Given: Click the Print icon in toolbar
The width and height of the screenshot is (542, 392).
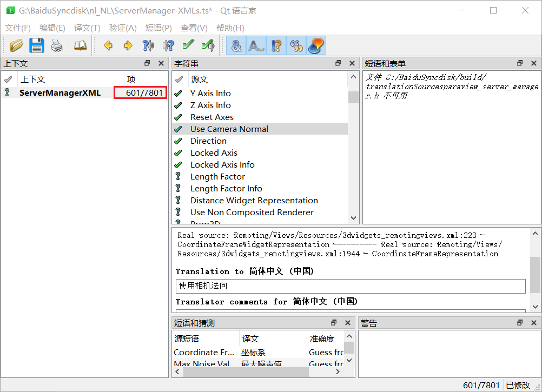Looking at the screenshot, I should pos(57,45).
